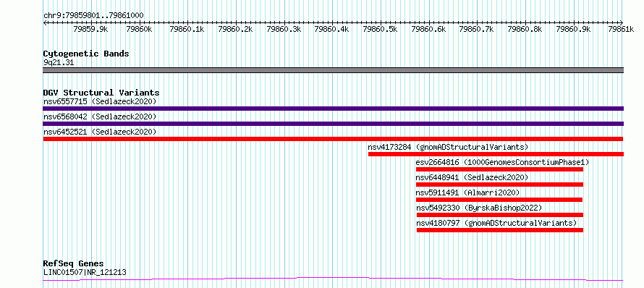This screenshot has width=644, height=288.
Task: Select the red nsv6452521 variant bar
Action: (x=333, y=139)
